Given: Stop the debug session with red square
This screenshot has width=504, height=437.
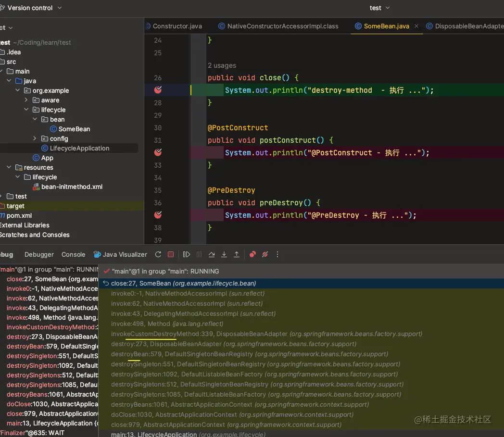Looking at the screenshot, I should (171, 254).
